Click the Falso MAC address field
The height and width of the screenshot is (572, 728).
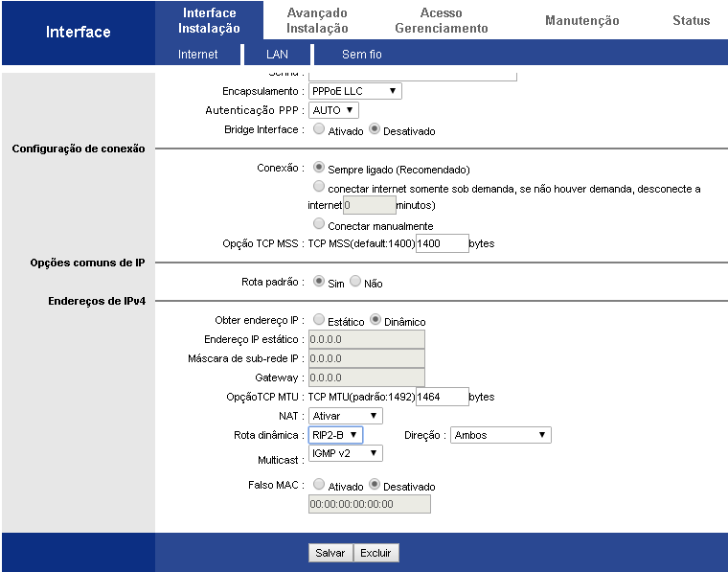(370, 504)
